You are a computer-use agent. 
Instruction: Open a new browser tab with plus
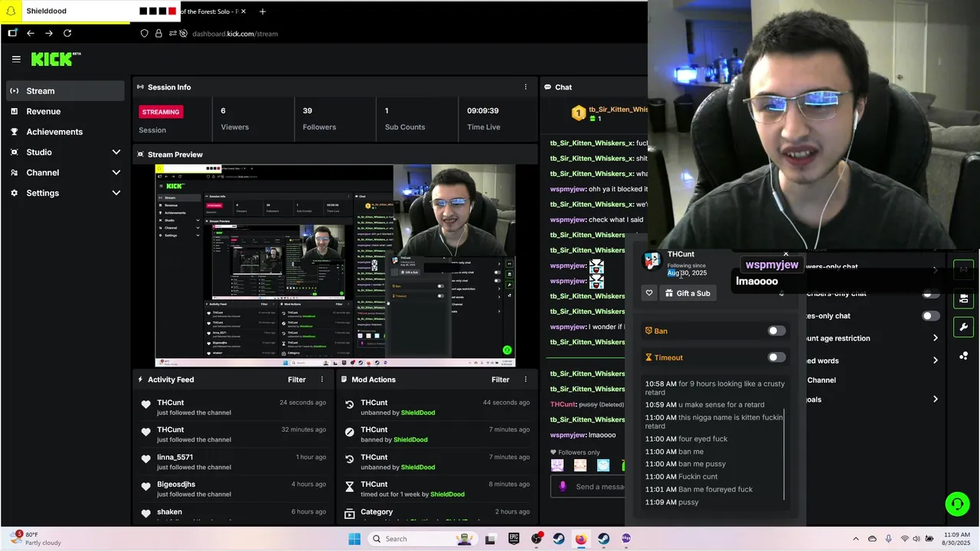(x=263, y=11)
